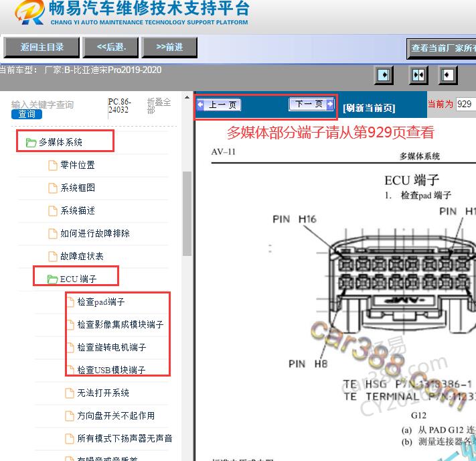Open the ECU 端子 folder icon
The image size is (476, 461).
click(52, 279)
